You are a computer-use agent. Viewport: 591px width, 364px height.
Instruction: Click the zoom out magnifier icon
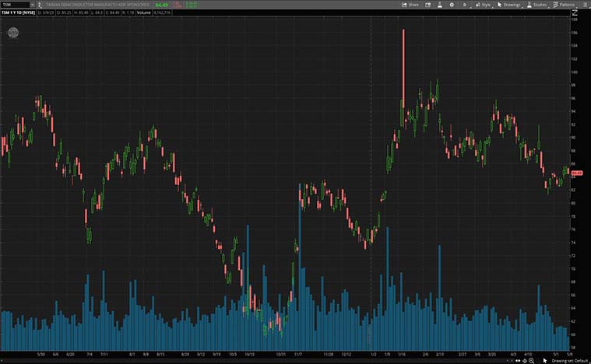[531, 361]
